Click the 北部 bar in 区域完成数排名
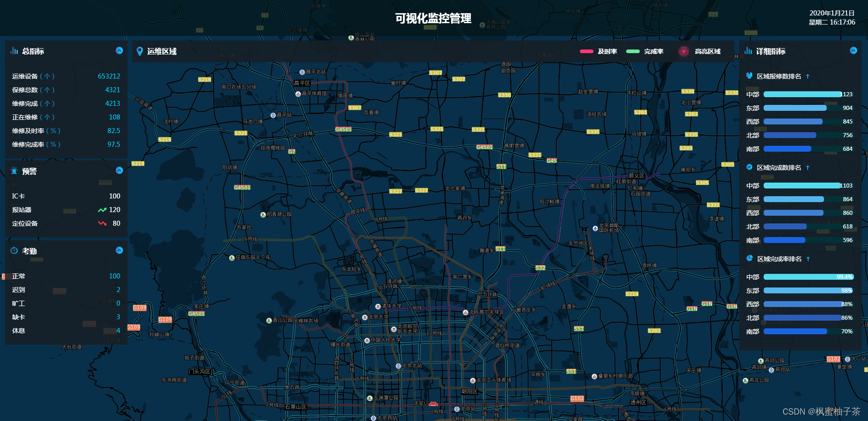 pyautogui.click(x=785, y=227)
